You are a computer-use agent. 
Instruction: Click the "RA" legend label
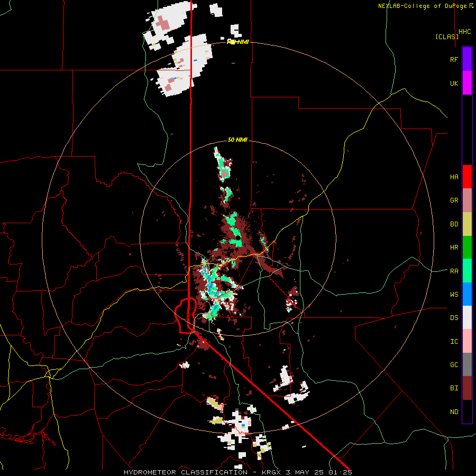454,271
